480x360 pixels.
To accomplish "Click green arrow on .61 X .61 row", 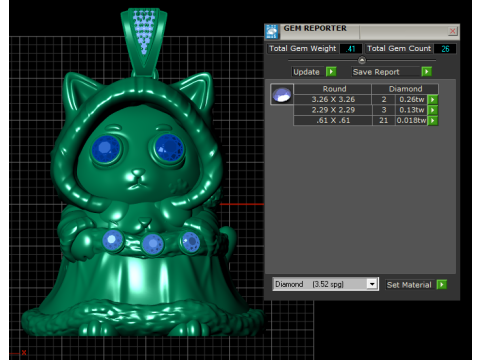I will [x=433, y=120].
